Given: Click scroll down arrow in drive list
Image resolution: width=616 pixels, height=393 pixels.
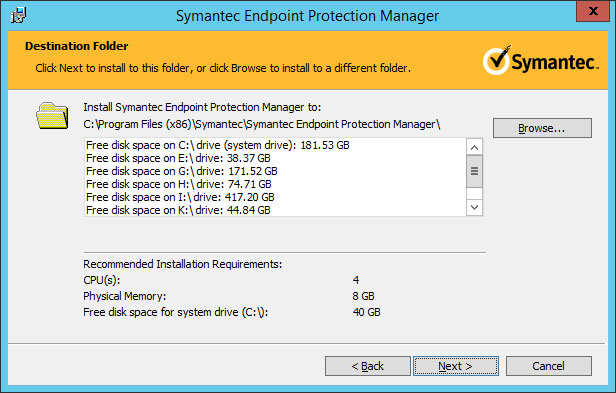Looking at the screenshot, I should (x=474, y=207).
